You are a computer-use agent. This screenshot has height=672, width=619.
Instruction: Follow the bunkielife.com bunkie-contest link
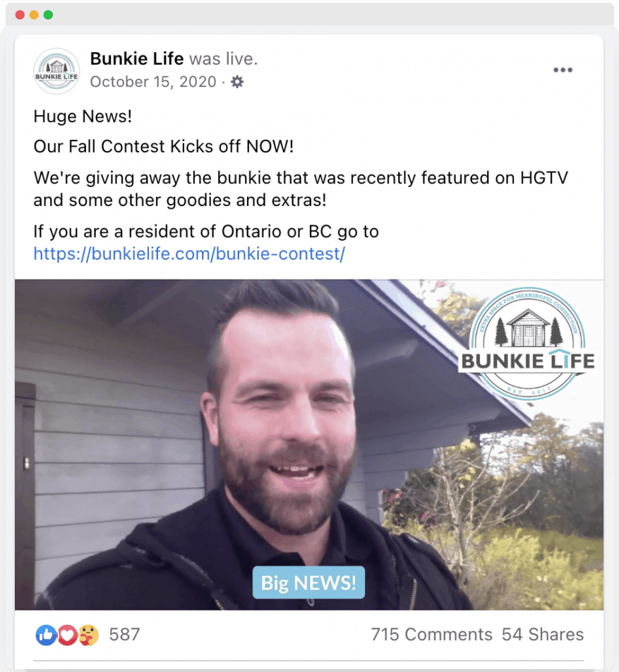tap(189, 253)
